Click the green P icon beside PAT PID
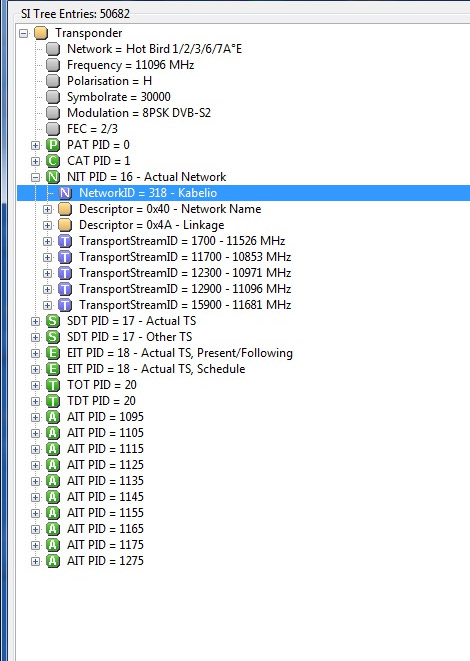Screen dimensions: 470x661 [53, 145]
